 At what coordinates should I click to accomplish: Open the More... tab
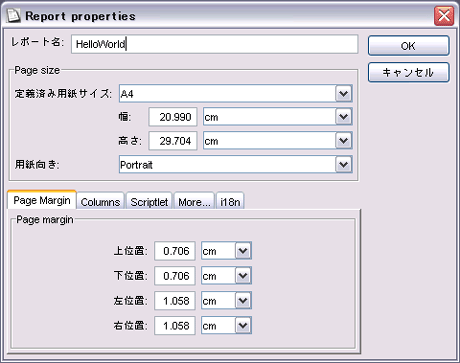coord(194,202)
